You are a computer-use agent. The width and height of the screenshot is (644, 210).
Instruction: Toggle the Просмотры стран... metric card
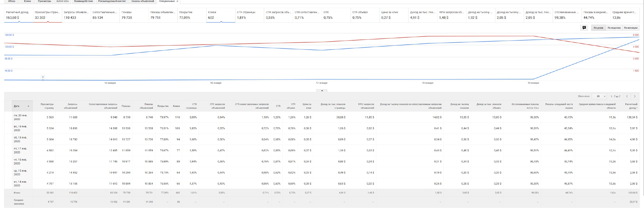pyautogui.click(x=48, y=15)
